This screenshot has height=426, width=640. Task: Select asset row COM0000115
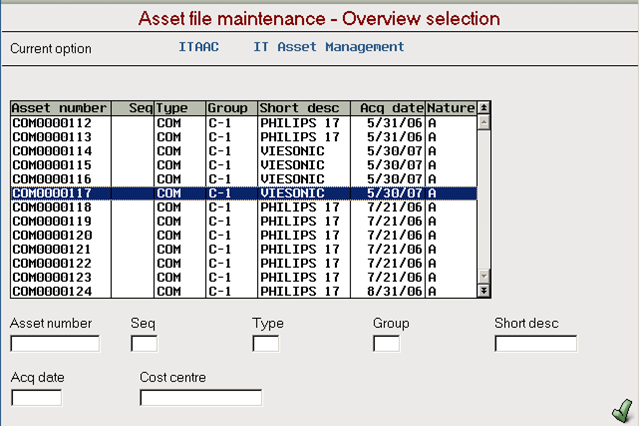click(x=244, y=165)
